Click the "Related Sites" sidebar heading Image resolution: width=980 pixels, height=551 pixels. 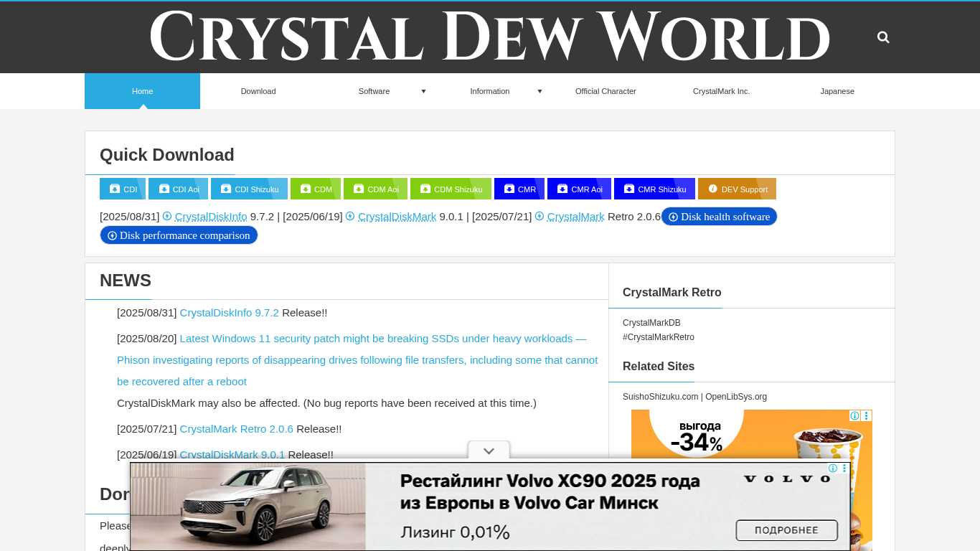(x=659, y=367)
